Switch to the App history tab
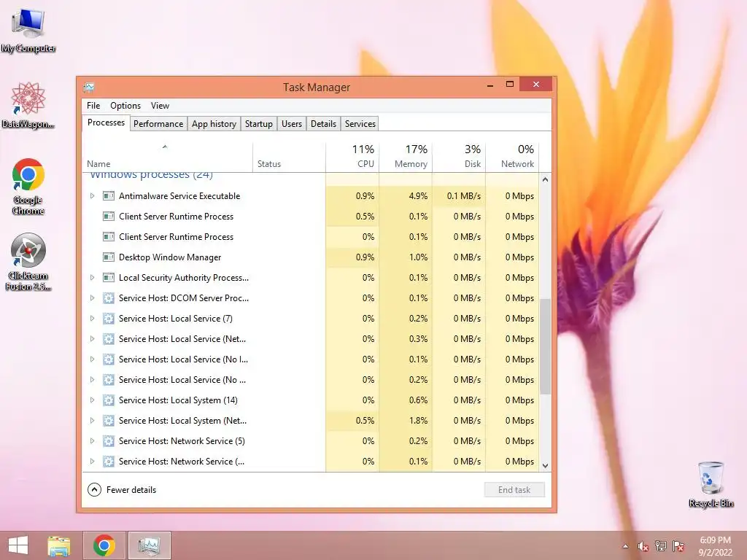Viewport: 747px width, 560px height. pyautogui.click(x=214, y=124)
